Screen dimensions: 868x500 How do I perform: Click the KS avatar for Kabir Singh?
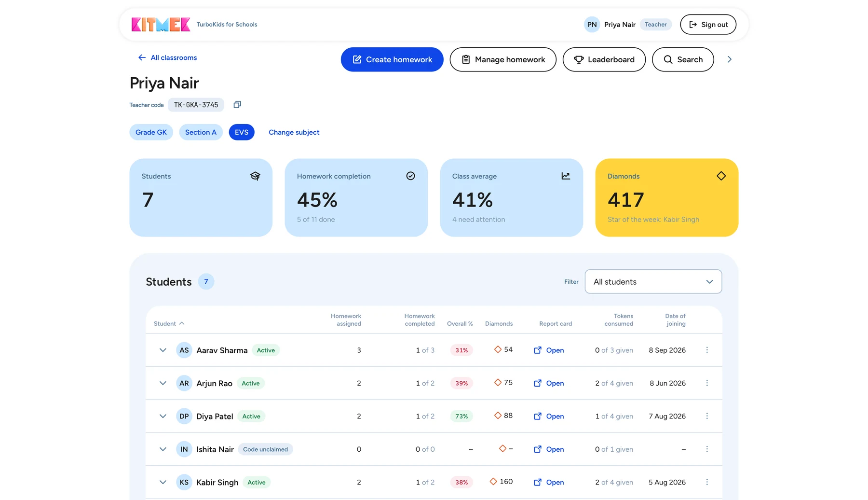click(x=184, y=482)
